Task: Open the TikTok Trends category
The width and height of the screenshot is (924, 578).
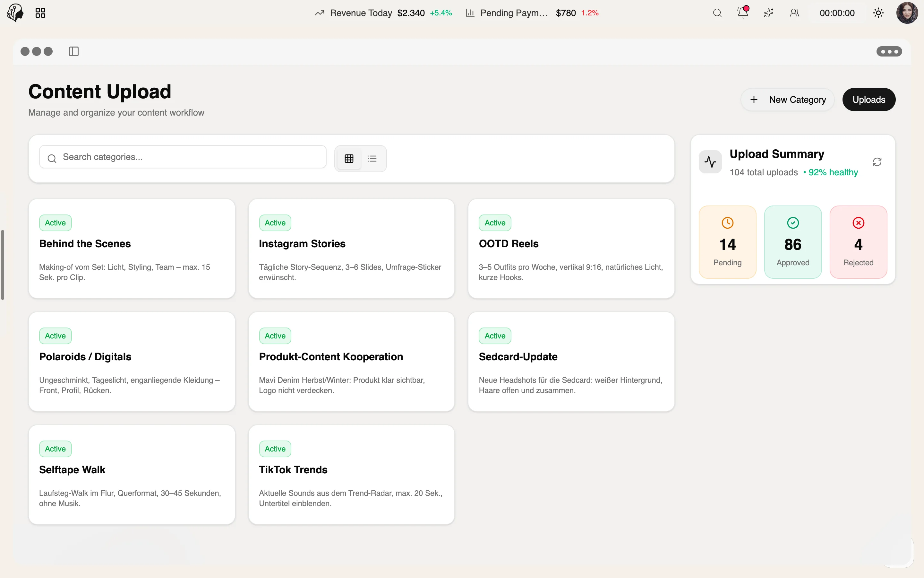Action: [x=351, y=475]
